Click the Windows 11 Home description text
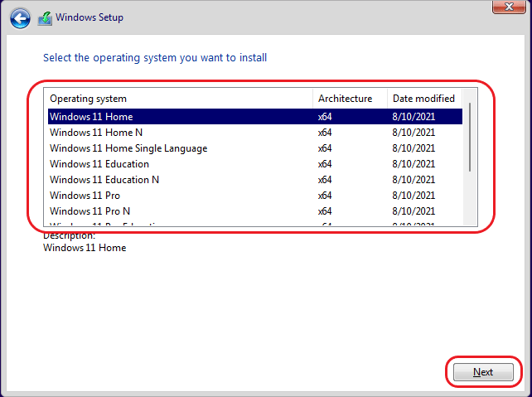This screenshot has width=532, height=397. pyautogui.click(x=85, y=248)
